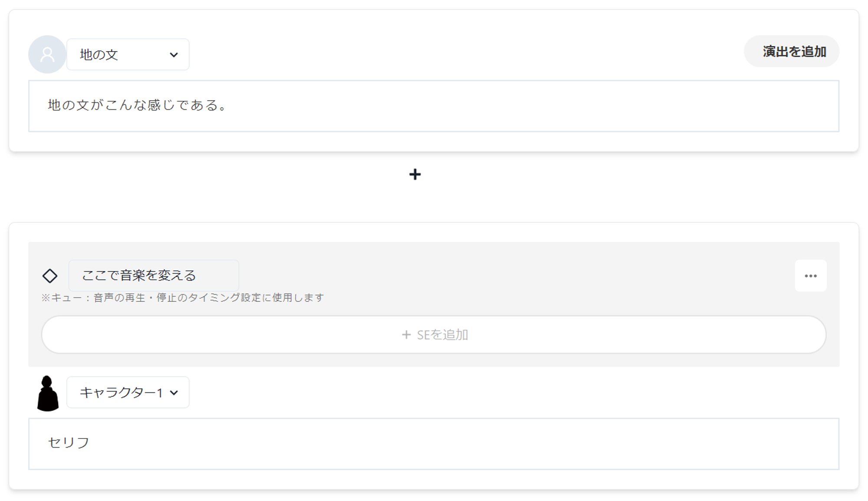Click the diamond cue icon

click(50, 276)
